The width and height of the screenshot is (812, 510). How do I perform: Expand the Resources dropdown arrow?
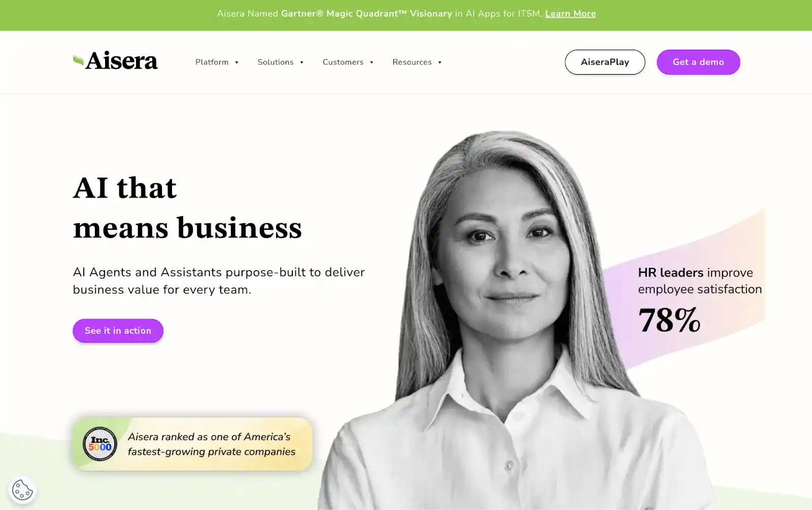coord(439,62)
